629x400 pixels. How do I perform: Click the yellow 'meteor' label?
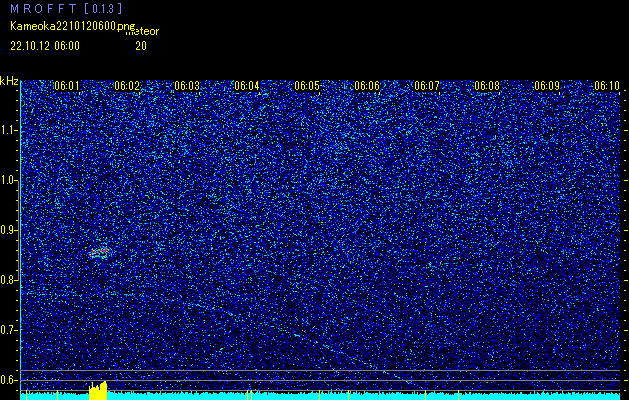(142, 32)
